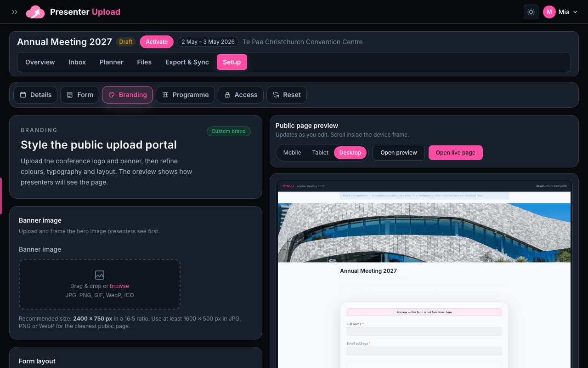The height and width of the screenshot is (368, 588).
Task: Click the Annual Meeting 2027 preview heading
Action: (368, 271)
